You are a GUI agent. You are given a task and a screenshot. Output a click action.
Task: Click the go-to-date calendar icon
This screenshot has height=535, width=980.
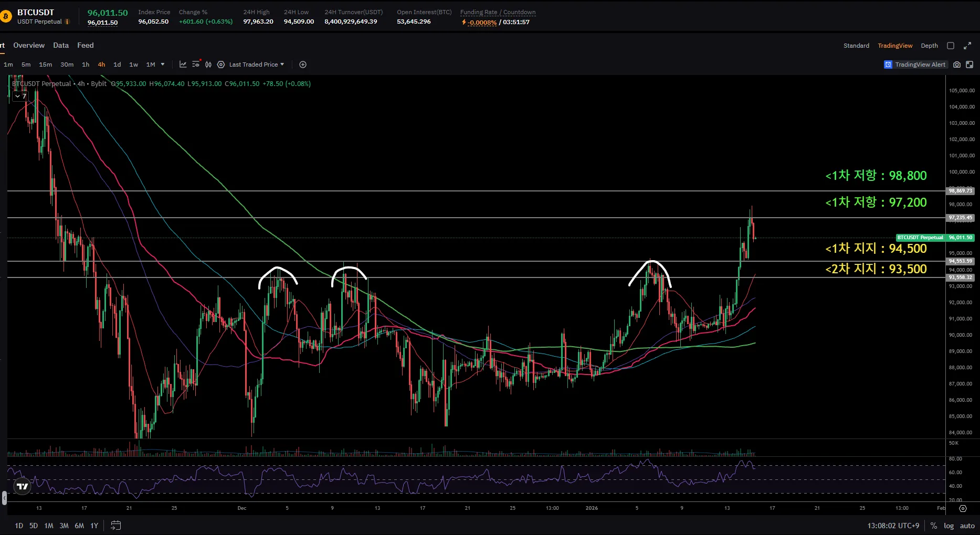[x=116, y=525]
